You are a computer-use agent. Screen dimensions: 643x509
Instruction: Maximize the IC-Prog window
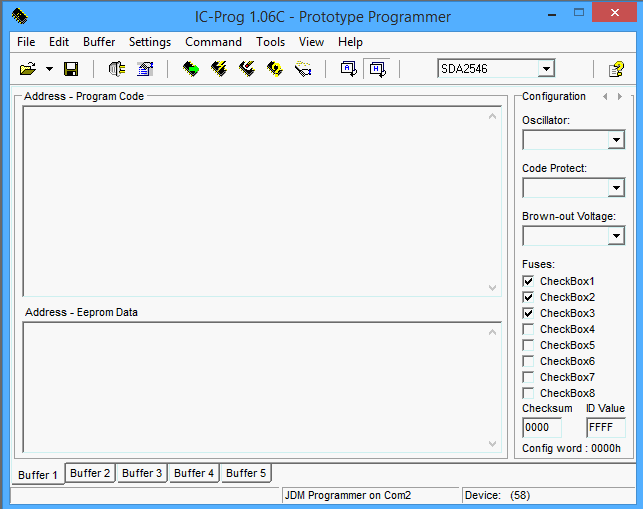click(579, 13)
